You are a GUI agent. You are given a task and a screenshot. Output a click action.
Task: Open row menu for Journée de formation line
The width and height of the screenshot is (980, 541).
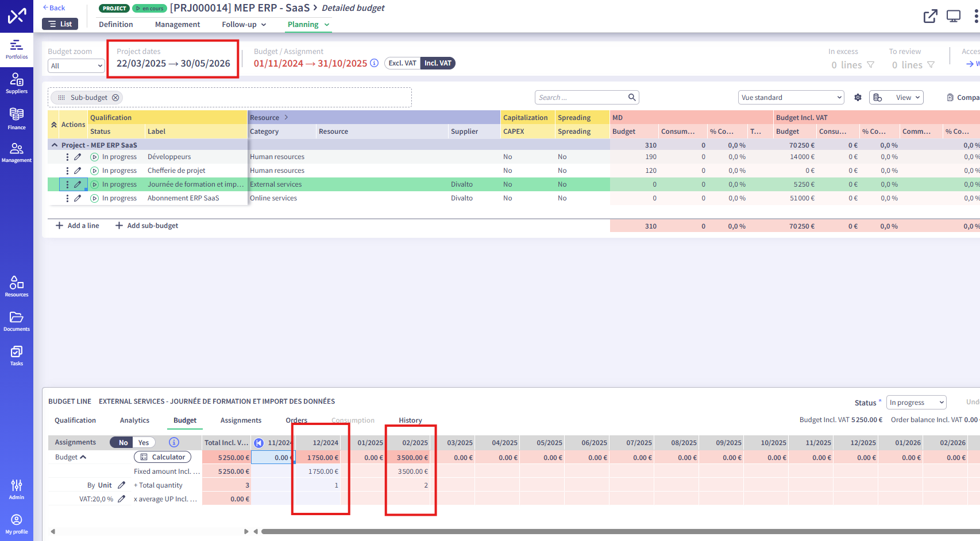(x=67, y=184)
